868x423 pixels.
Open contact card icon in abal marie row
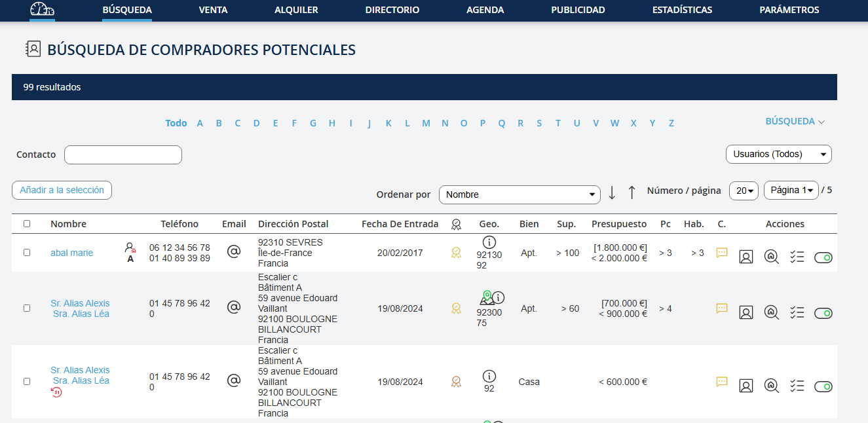coord(745,257)
